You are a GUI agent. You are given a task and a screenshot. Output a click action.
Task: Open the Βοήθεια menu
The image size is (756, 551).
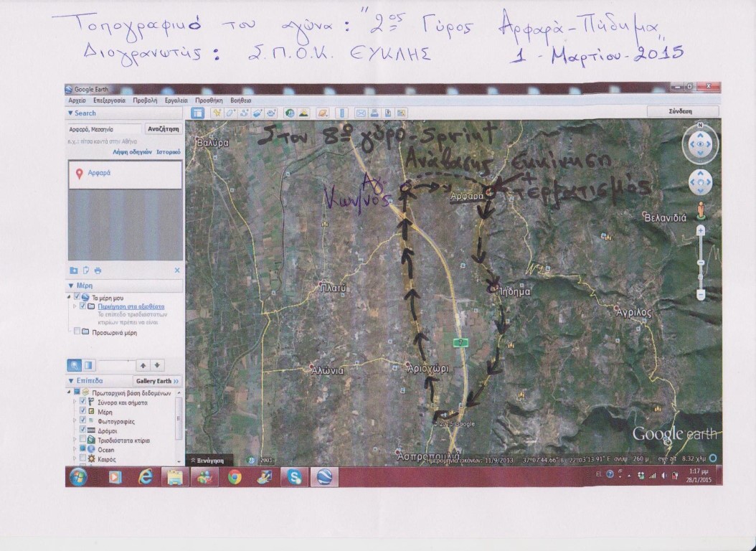(x=240, y=100)
